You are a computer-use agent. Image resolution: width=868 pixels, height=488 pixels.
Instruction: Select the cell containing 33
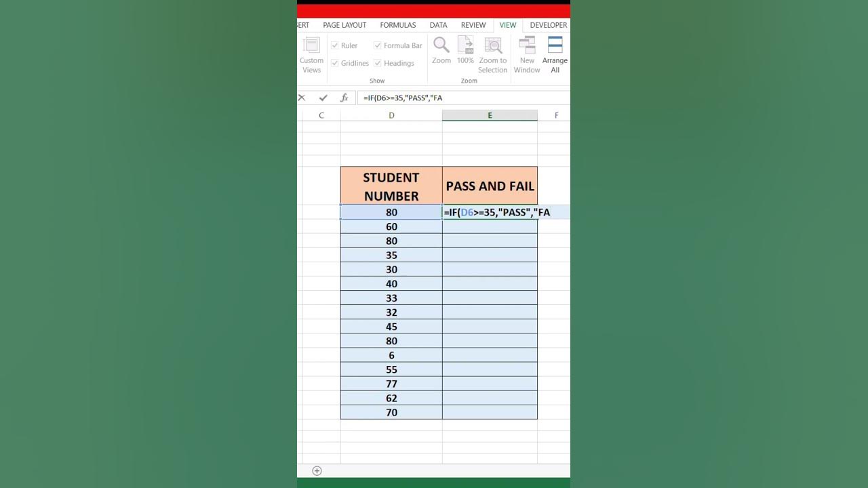click(391, 298)
